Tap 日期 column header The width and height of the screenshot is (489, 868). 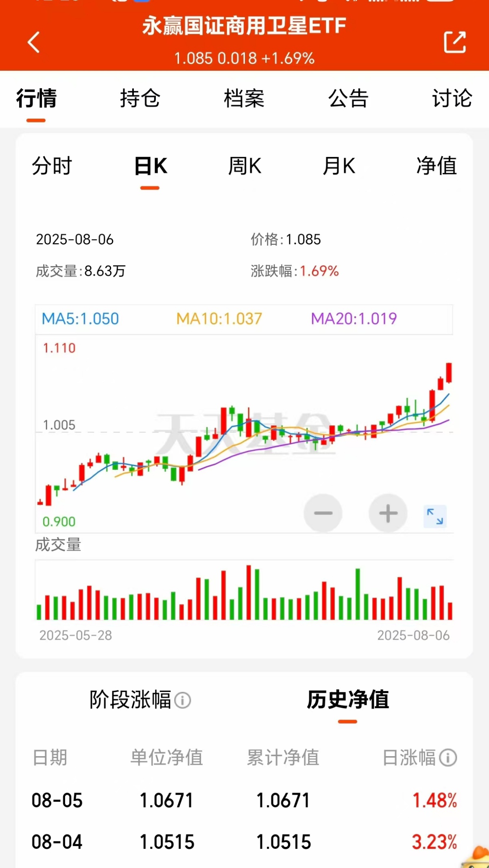tap(50, 758)
